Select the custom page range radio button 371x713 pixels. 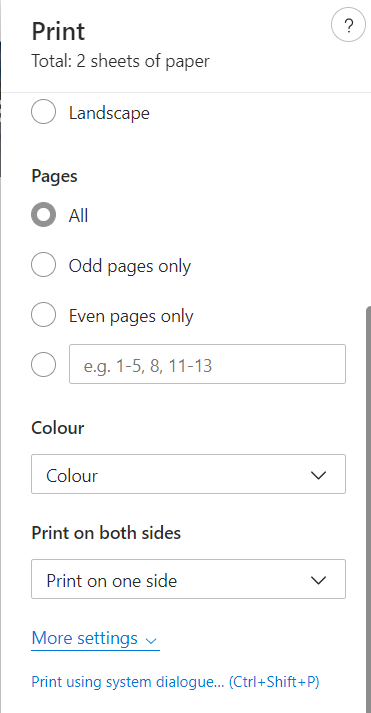pos(44,364)
